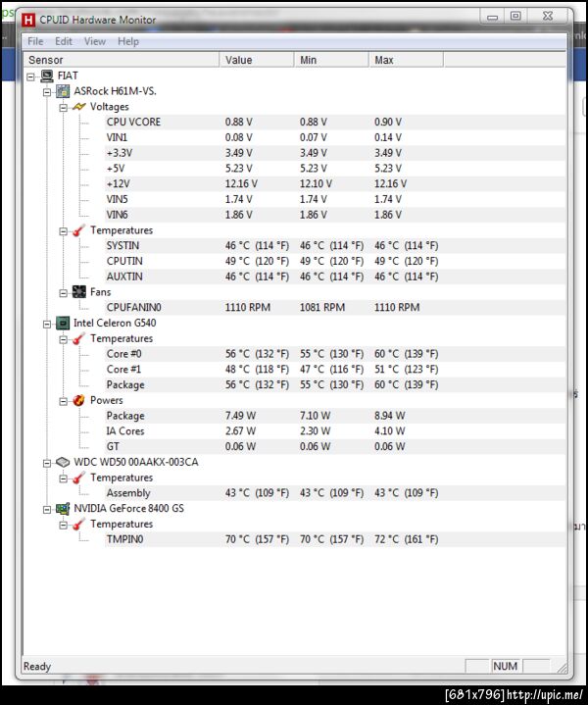
Task: Collapse the hard drive Temperatures group
Action: [x=63, y=478]
